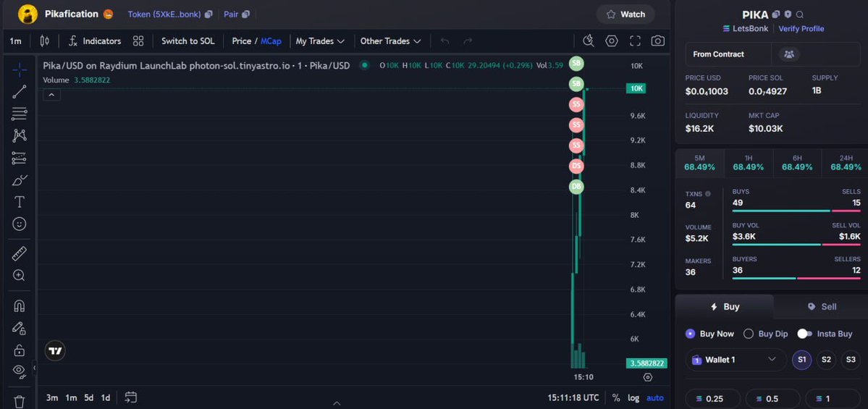The width and height of the screenshot is (868, 409).
Task: Remove drawings with the trash icon
Action: click(x=20, y=402)
